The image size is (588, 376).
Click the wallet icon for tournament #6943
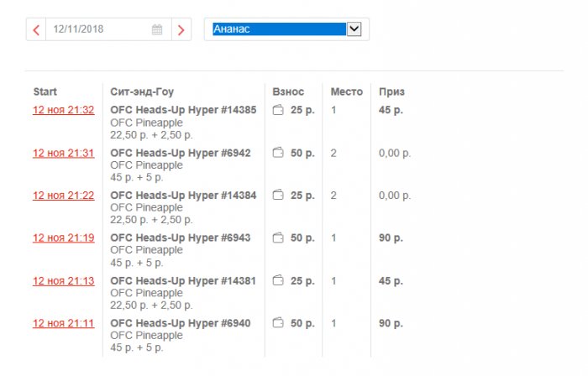pos(278,238)
